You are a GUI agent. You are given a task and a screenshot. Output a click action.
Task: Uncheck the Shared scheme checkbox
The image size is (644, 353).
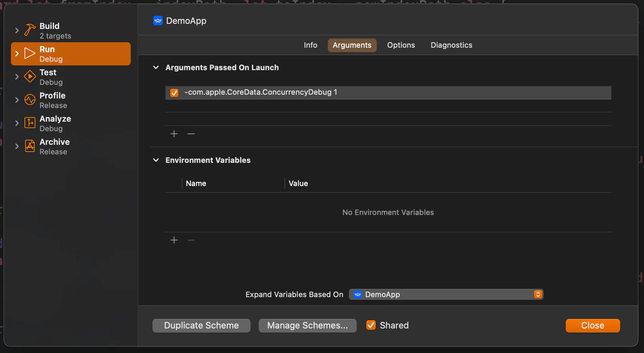click(371, 325)
